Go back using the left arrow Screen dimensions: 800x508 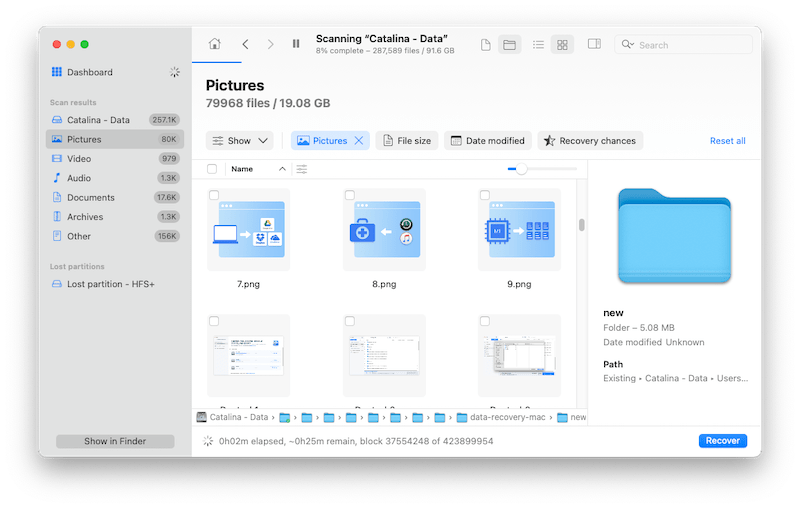(x=245, y=44)
